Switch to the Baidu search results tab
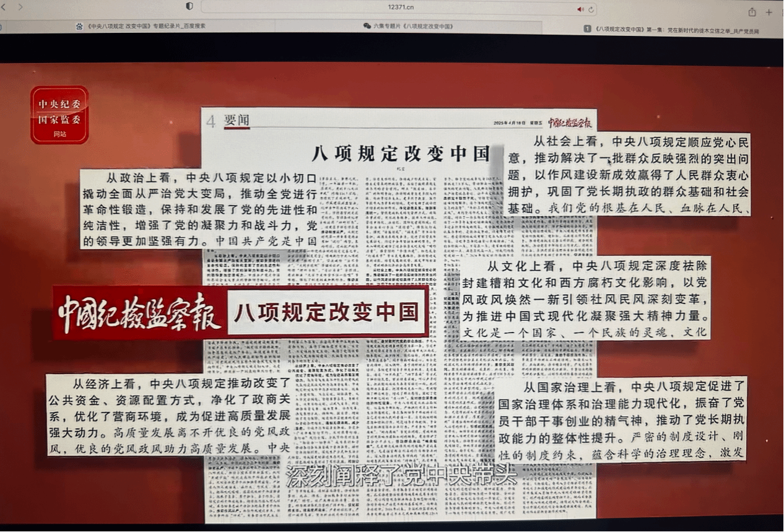Screen dimensions: 784x532 pos(141,26)
